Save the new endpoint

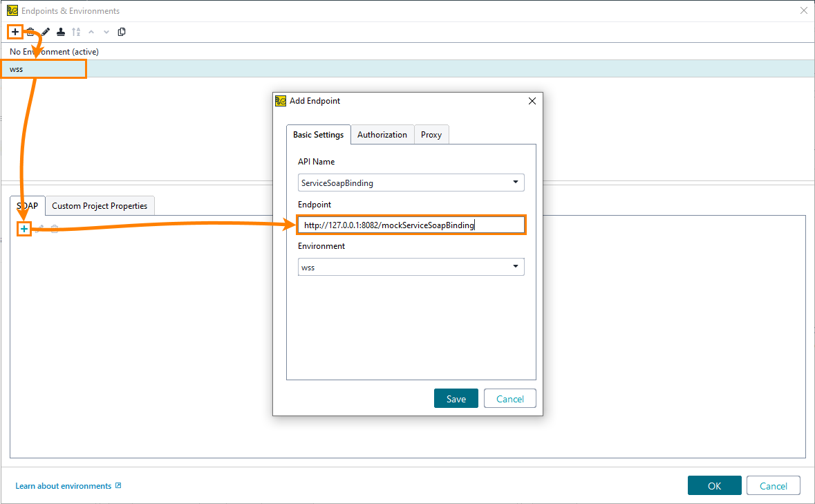tap(456, 398)
